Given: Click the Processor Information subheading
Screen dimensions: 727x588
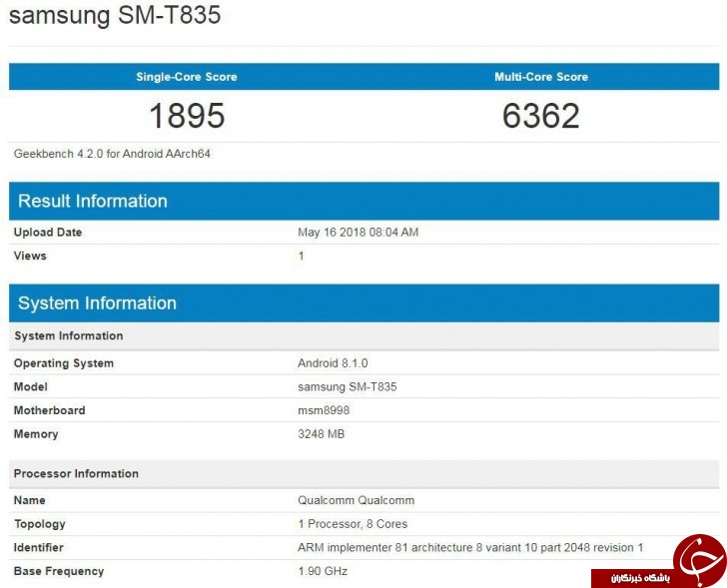Looking at the screenshot, I should pos(363,473).
